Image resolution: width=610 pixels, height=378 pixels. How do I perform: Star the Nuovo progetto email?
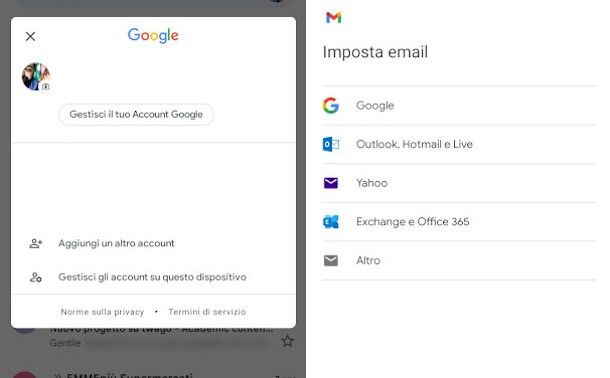[x=287, y=341]
